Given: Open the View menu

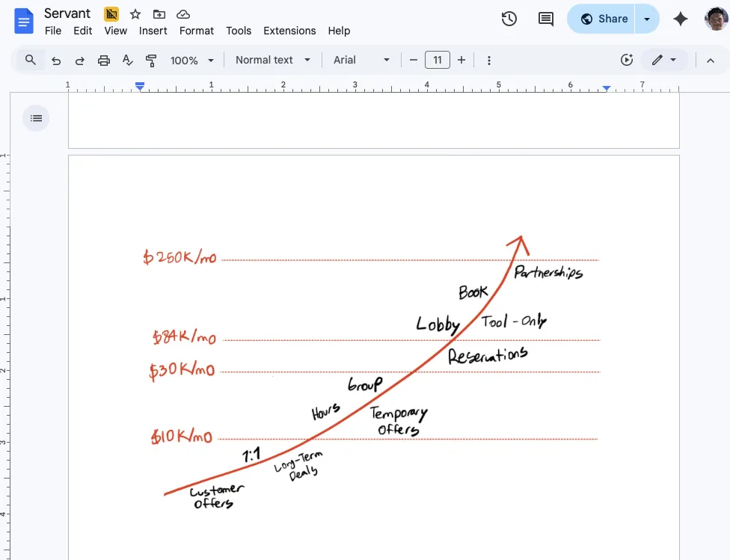Looking at the screenshot, I should (x=115, y=31).
